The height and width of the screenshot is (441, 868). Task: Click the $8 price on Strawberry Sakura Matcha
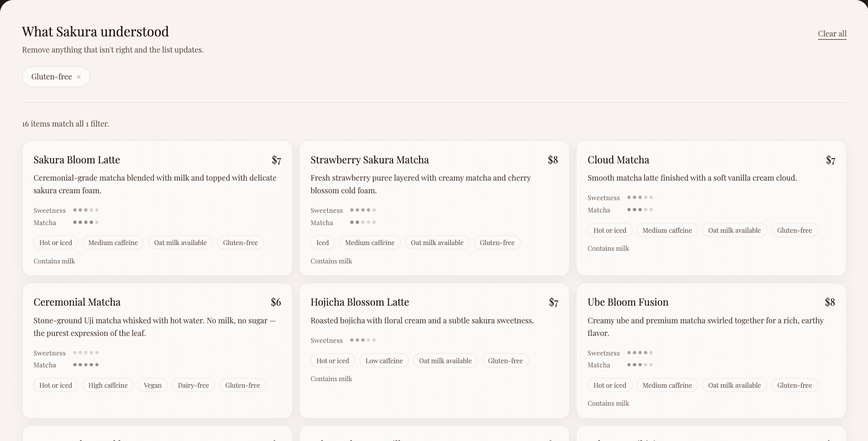pyautogui.click(x=553, y=160)
